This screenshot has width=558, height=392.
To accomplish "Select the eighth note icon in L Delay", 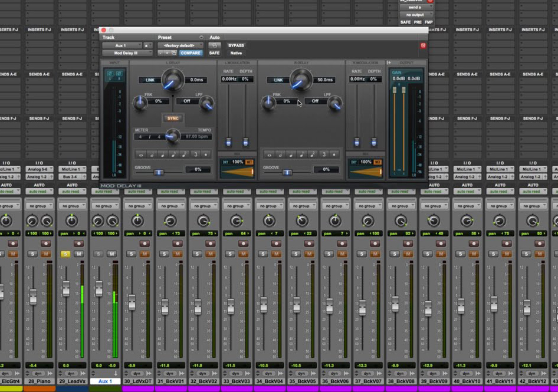I will [172, 153].
